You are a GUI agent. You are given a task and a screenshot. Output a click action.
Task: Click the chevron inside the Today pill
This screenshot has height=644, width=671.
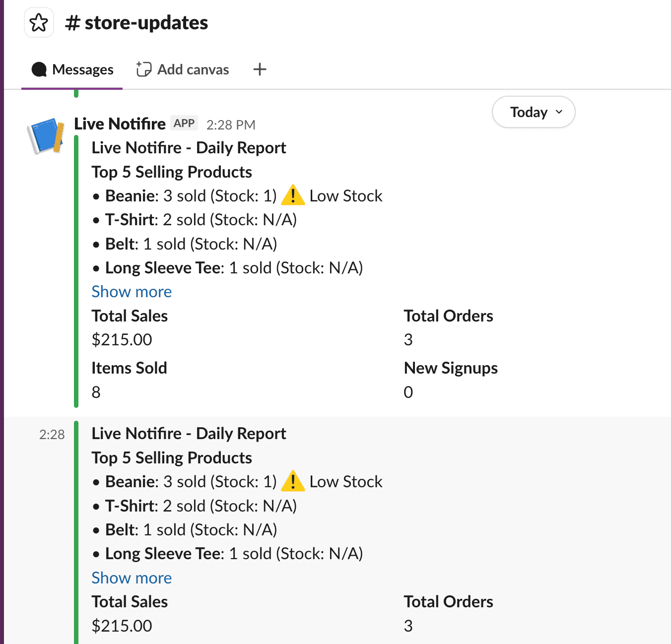pyautogui.click(x=559, y=112)
